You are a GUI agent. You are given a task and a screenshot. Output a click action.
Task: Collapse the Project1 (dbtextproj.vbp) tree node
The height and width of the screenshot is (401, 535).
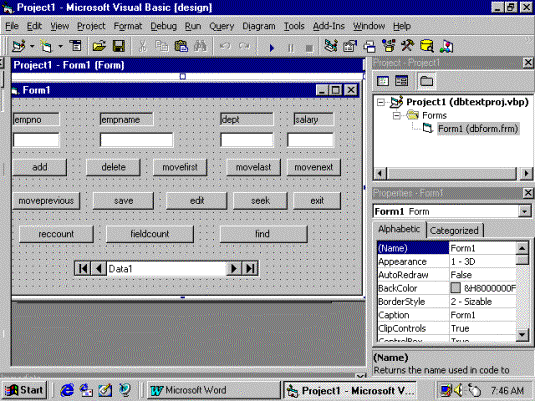click(381, 102)
